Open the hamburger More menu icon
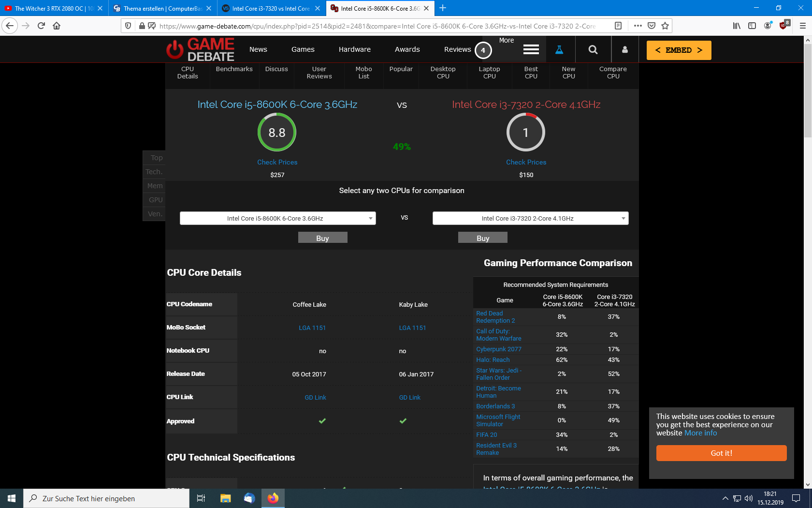Screen dimensions: 812x508 [531, 49]
